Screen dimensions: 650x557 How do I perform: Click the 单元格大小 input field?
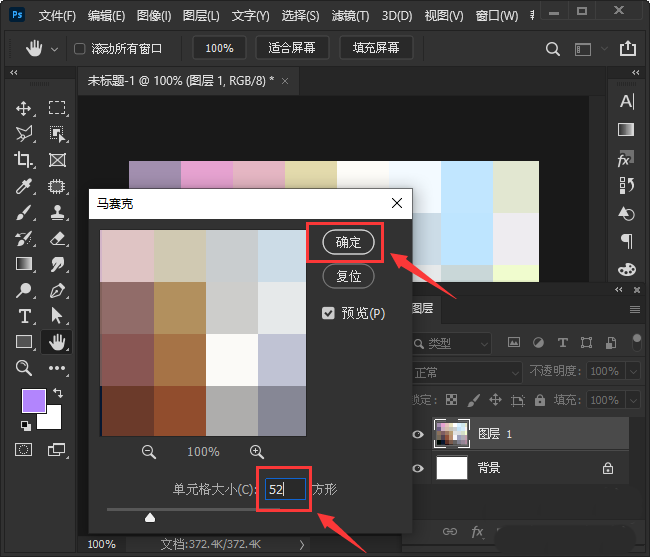point(285,489)
